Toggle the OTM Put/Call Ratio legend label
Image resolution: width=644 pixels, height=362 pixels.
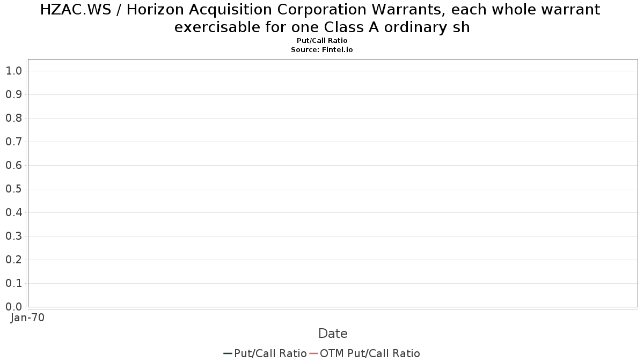coord(370,353)
